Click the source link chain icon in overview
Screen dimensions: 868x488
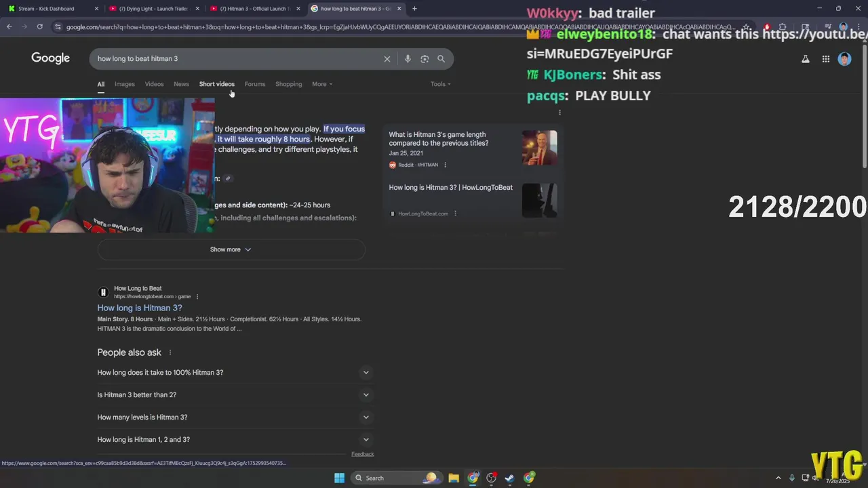(228, 179)
